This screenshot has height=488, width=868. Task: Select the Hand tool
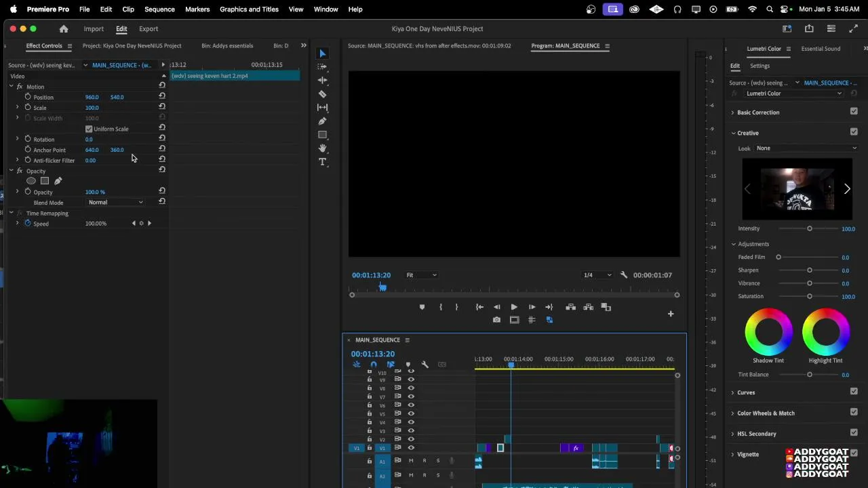click(x=323, y=148)
